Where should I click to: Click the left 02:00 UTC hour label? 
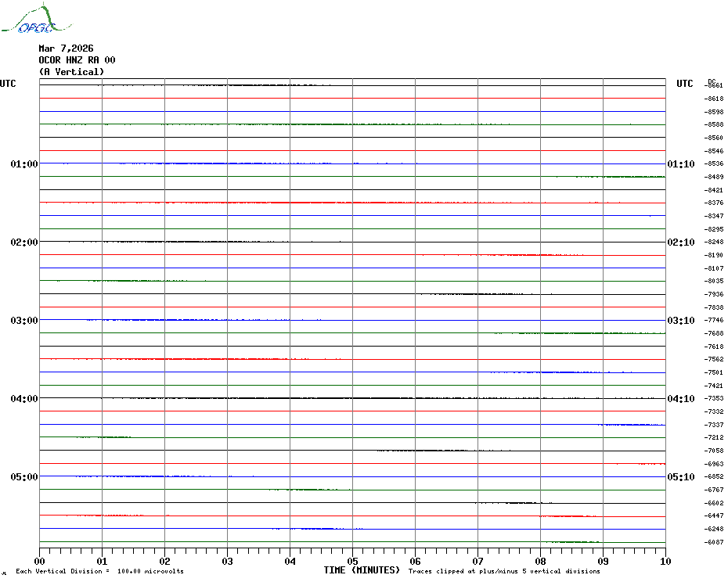pos(24,242)
